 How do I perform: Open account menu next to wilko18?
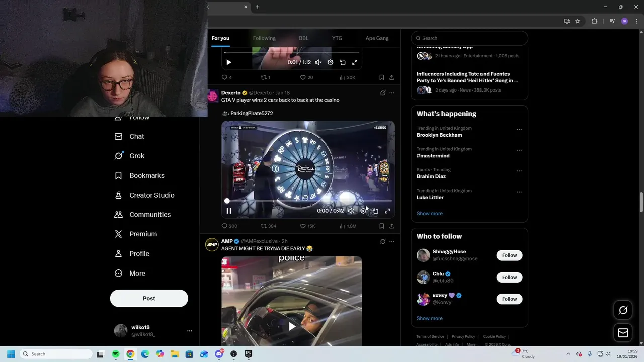click(x=190, y=331)
